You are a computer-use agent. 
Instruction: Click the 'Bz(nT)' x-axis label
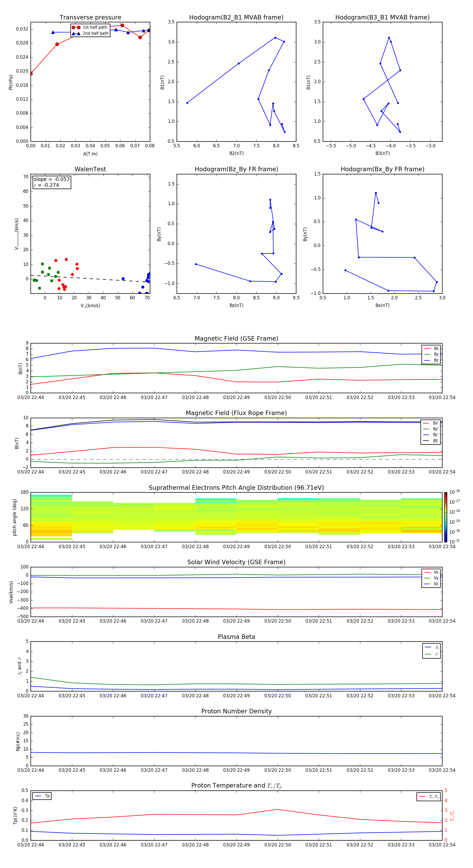point(236,305)
